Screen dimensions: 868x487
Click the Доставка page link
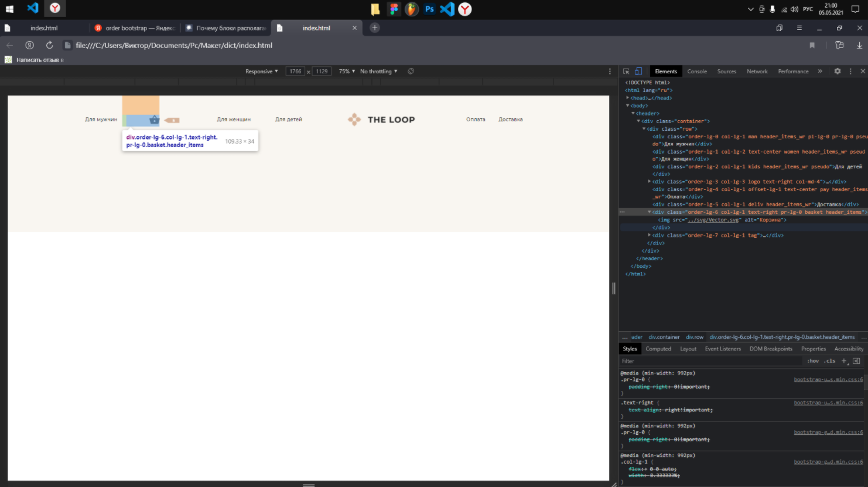tap(511, 120)
